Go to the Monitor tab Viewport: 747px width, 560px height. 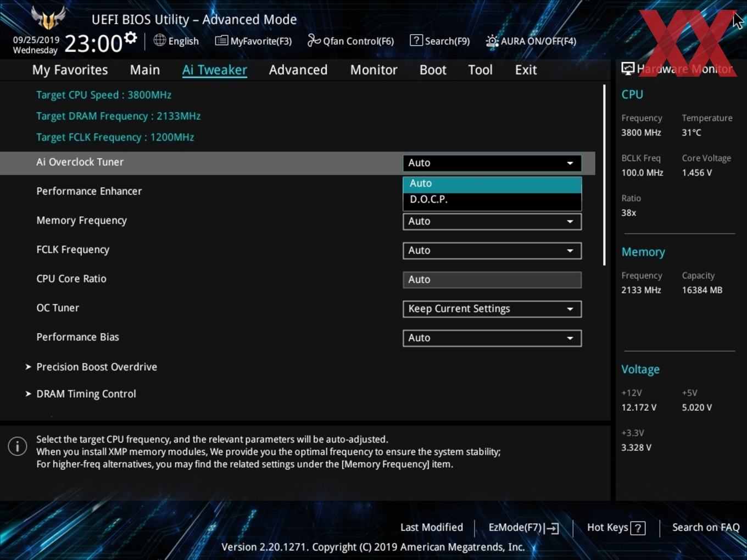[374, 70]
